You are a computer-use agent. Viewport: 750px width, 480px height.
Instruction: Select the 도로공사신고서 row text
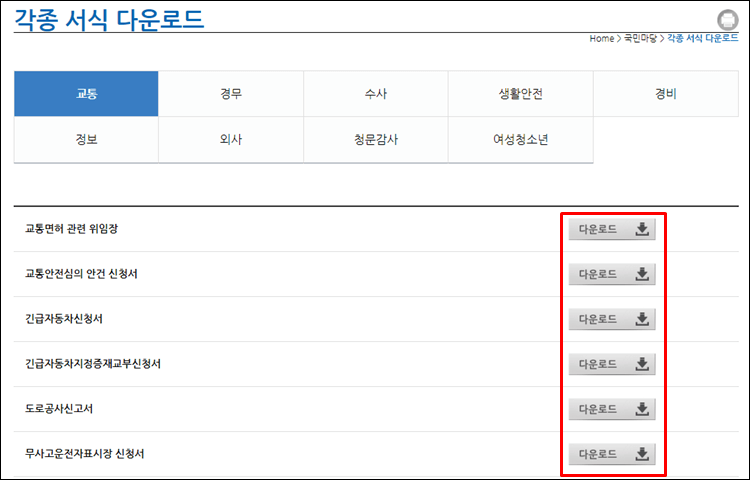59,409
